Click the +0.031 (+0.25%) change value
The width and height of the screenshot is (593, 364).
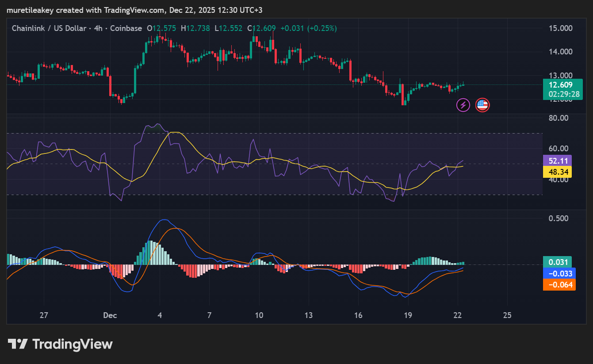coord(310,28)
